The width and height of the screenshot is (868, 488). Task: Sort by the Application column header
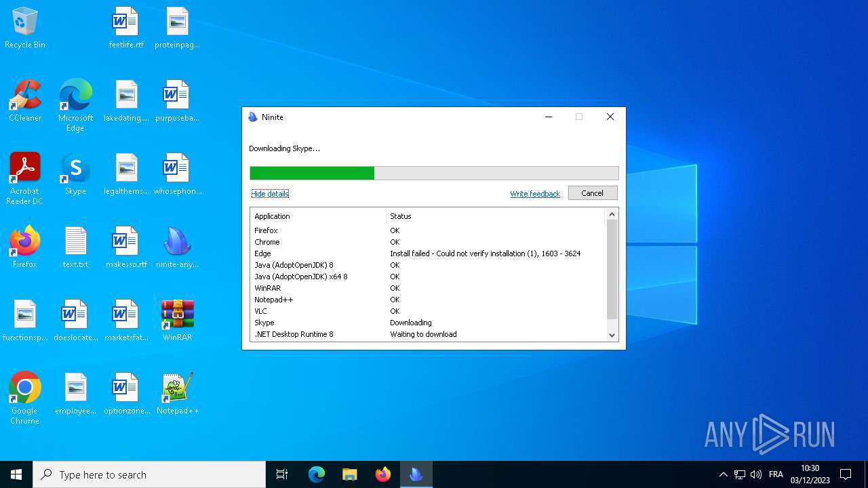[318, 216]
